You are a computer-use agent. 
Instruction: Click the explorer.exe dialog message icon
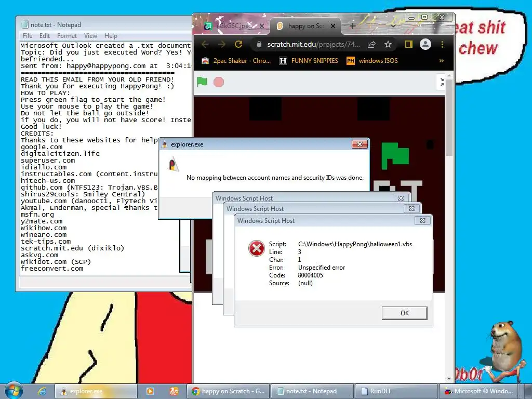coord(174,164)
